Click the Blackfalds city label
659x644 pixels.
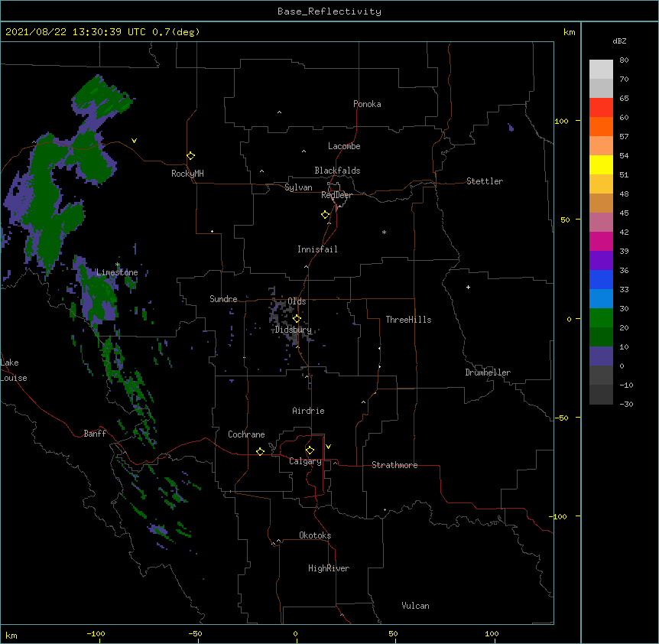coord(337,171)
